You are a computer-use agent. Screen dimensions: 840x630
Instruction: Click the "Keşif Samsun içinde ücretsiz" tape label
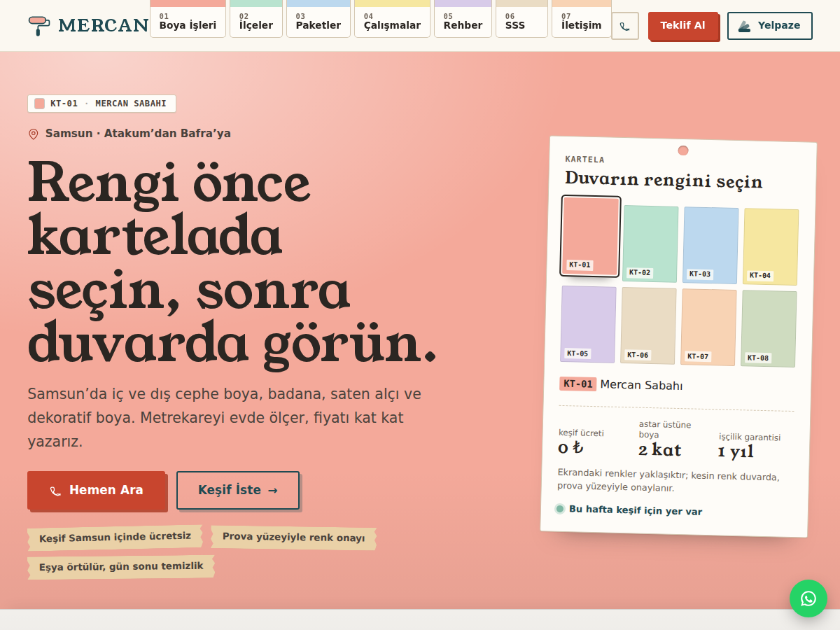pyautogui.click(x=115, y=537)
